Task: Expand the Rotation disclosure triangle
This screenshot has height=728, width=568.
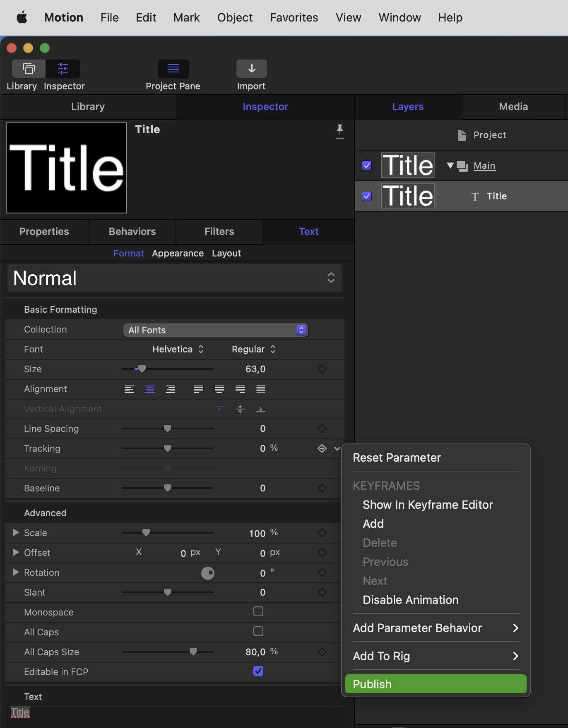Action: [x=16, y=572]
